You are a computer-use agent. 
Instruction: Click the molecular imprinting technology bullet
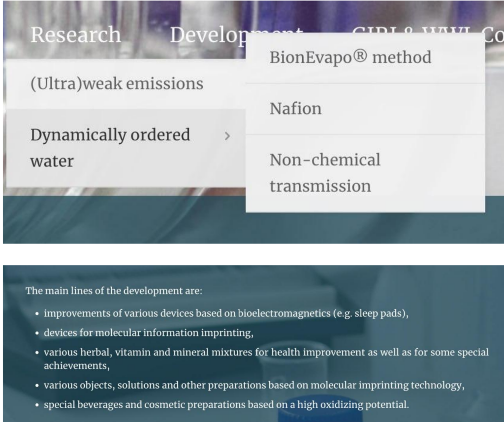pos(254,385)
